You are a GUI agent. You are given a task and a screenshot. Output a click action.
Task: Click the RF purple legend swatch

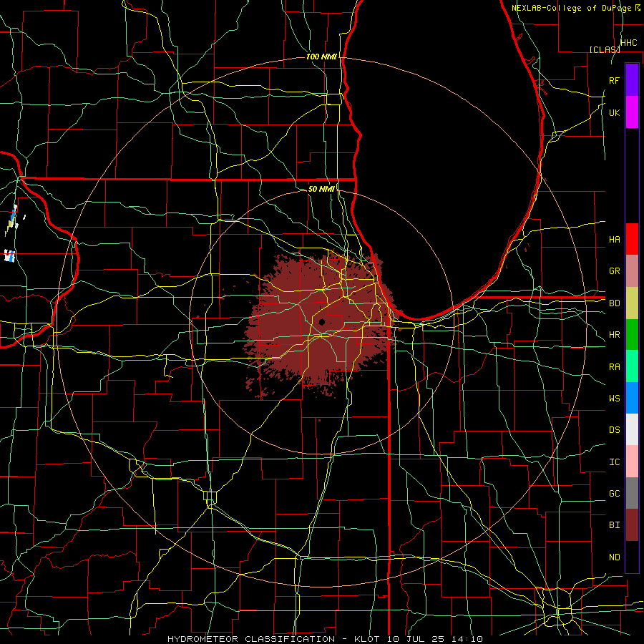pyautogui.click(x=632, y=80)
